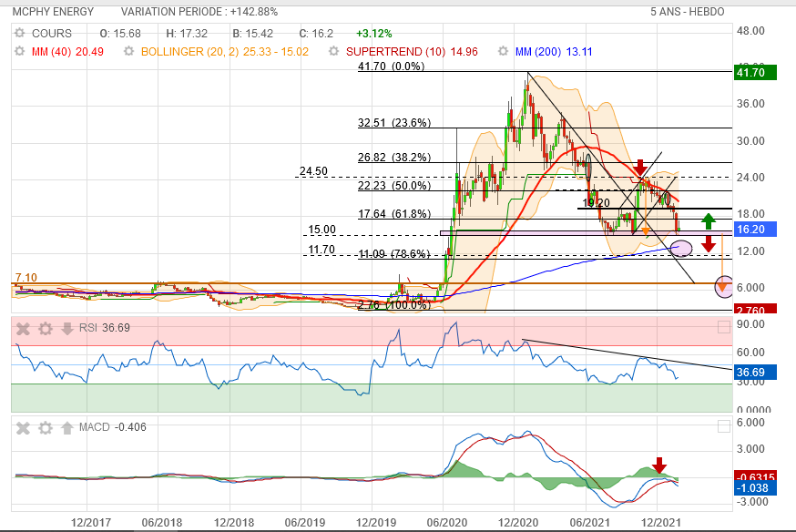Click the low value B: 15.42
Image resolution: width=796 pixels, height=532 pixels.
point(253,34)
